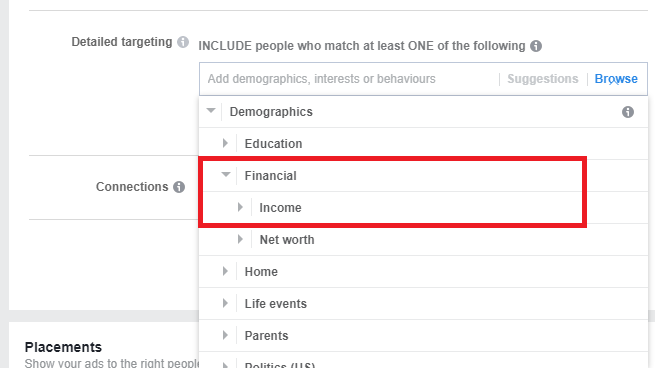This screenshot has height=368, width=655.
Task: Click the Browse link
Action: point(616,79)
